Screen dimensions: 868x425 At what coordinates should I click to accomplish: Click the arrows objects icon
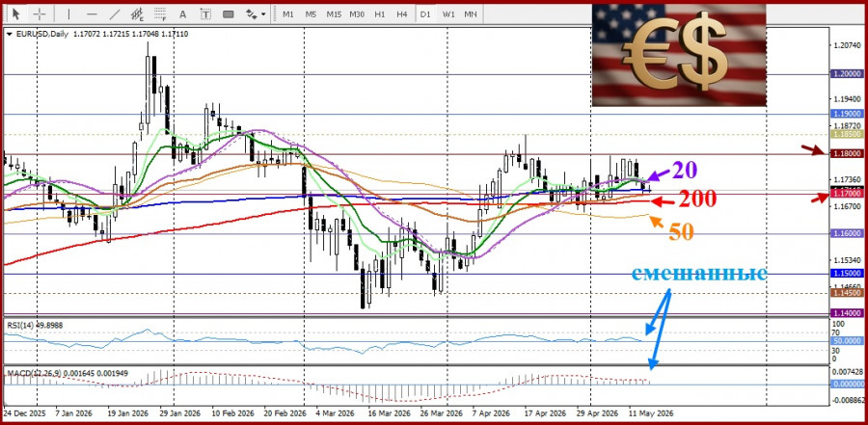tap(252, 14)
